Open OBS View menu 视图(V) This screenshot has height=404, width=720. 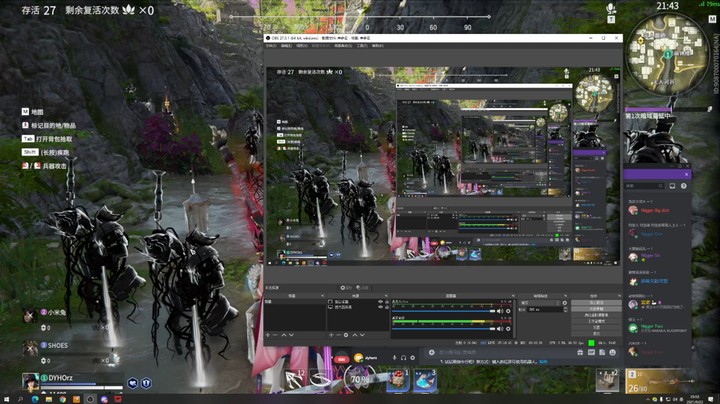pos(301,46)
